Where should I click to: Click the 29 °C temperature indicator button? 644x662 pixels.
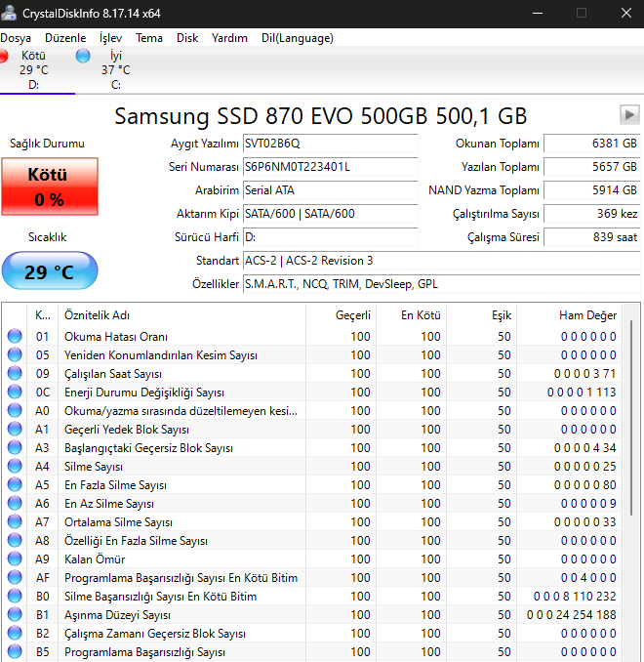click(50, 270)
